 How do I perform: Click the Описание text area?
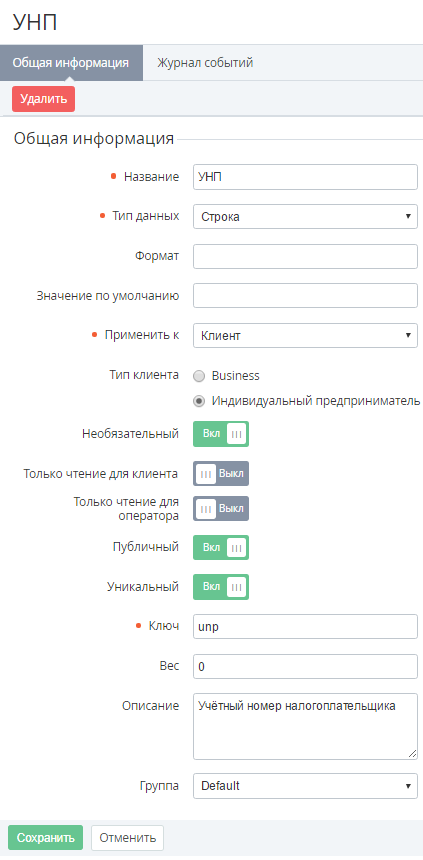(305, 727)
